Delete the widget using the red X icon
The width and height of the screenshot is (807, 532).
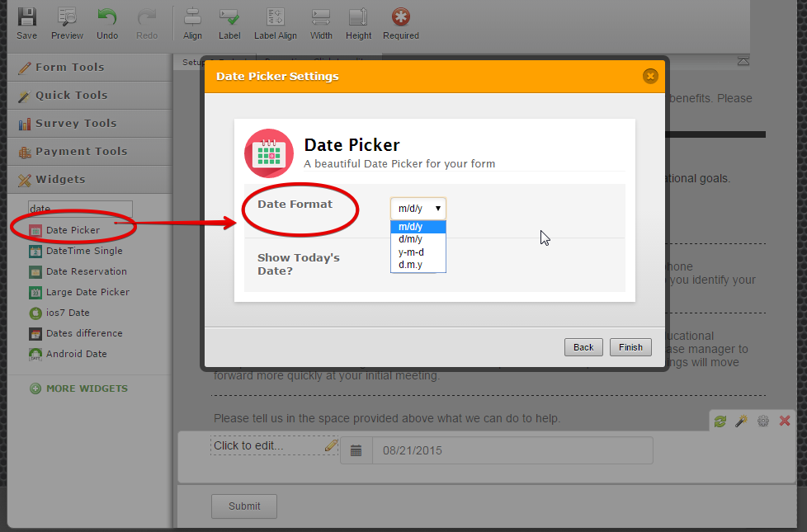[784, 421]
